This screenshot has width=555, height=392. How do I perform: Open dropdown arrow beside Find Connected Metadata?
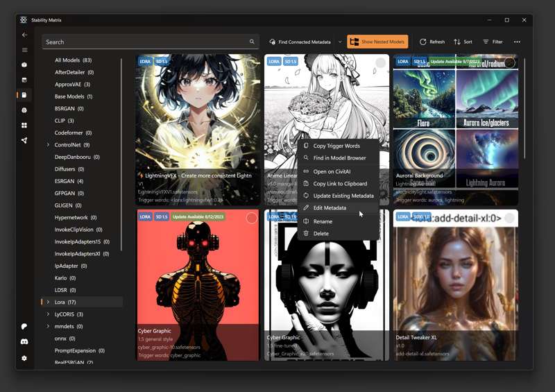[x=340, y=42]
